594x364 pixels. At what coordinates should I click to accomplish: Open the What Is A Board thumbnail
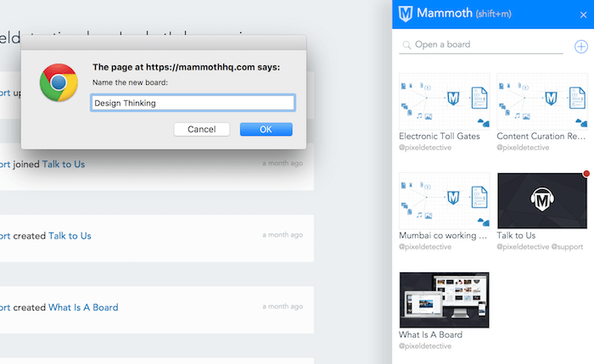click(x=445, y=300)
